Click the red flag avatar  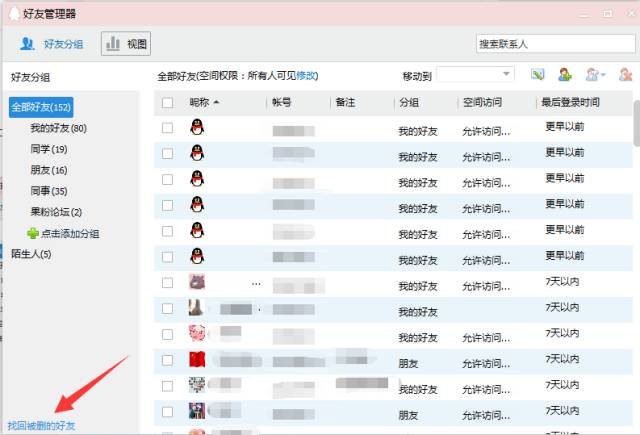click(x=197, y=359)
